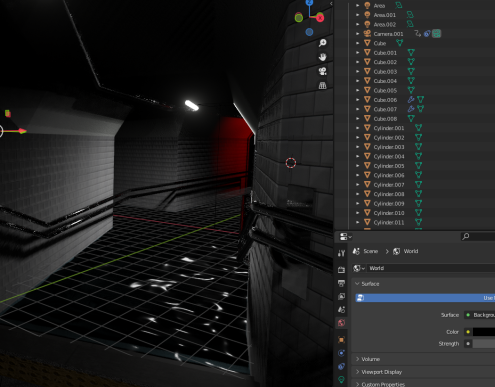
Task: Open the World datablock browse dropdown
Action: (359, 268)
